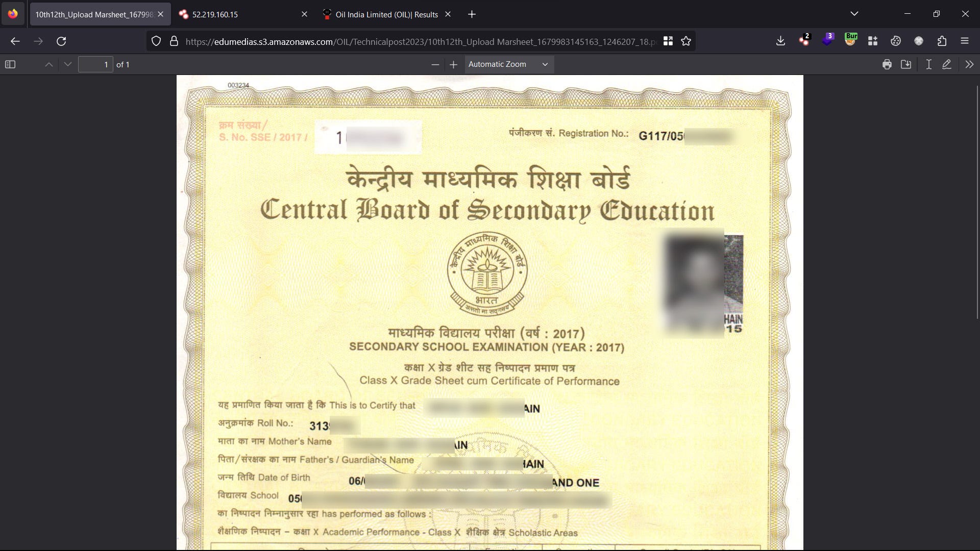Print the PDF document
The height and width of the screenshot is (551, 980).
click(x=887, y=64)
